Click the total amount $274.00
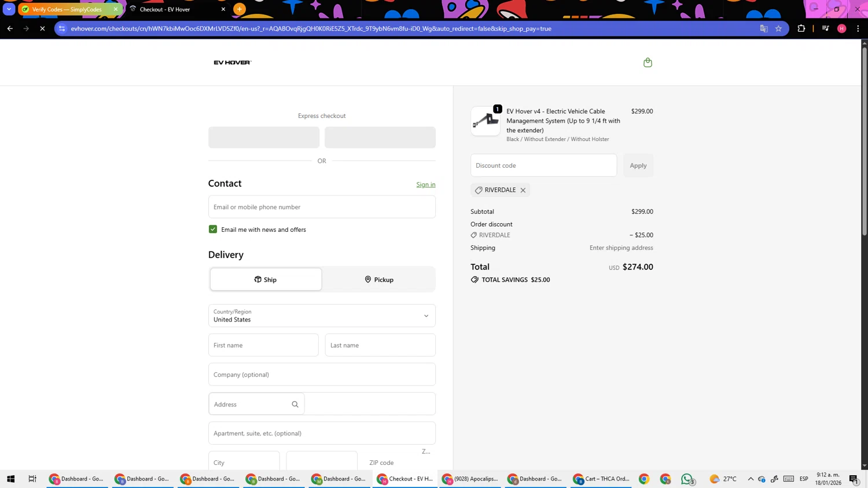This screenshot has width=868, height=488. point(638,267)
